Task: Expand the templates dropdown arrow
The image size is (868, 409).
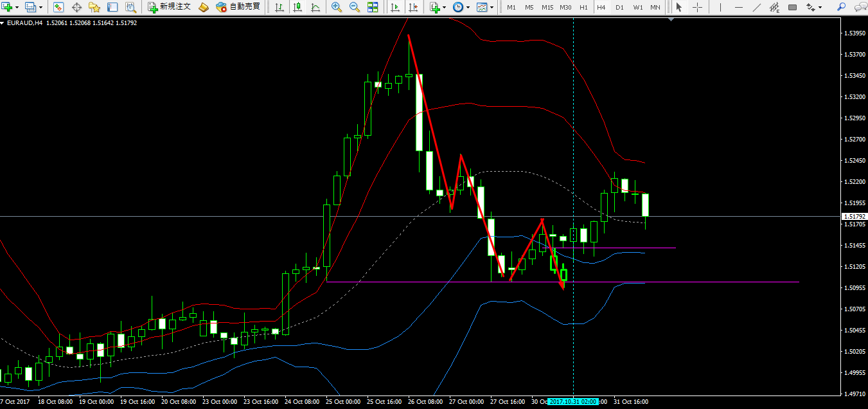Action: coord(492,8)
